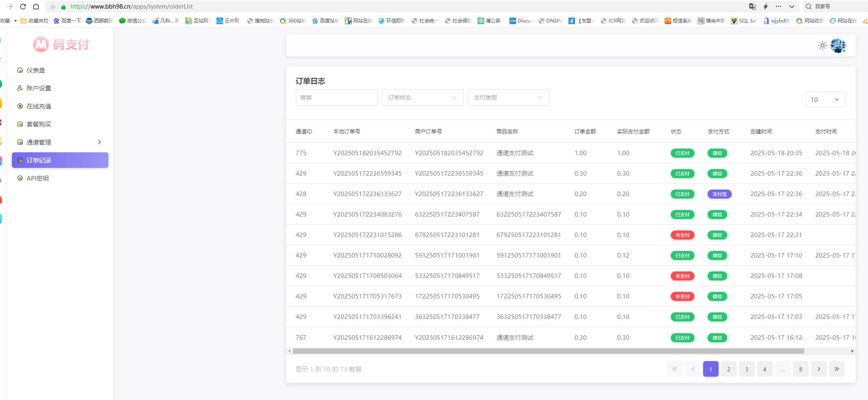Jump to page 8 in pagination

coord(800,369)
